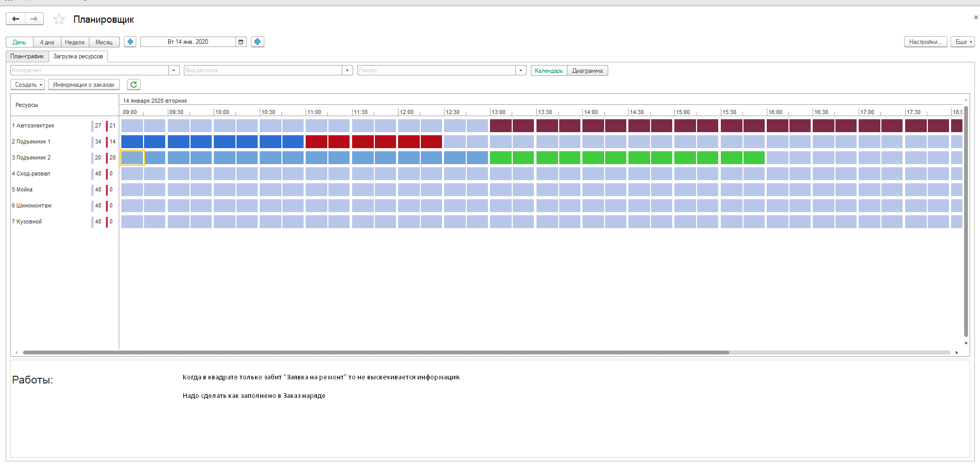The width and height of the screenshot is (980, 464).
Task: Click Информация о заказах button
Action: point(84,85)
